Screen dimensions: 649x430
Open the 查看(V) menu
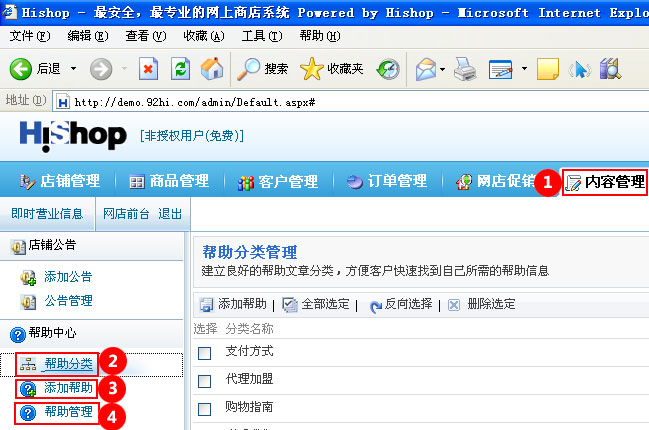(146, 36)
